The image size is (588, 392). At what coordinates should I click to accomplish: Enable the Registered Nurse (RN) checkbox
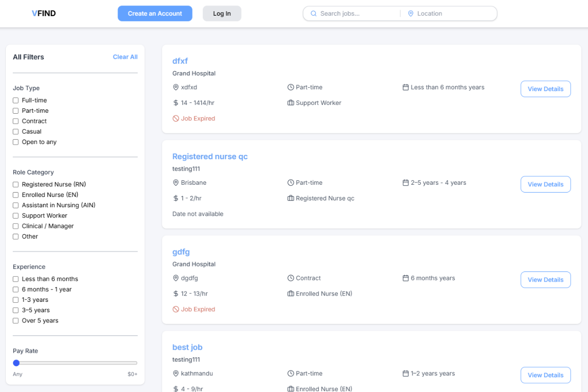click(16, 185)
